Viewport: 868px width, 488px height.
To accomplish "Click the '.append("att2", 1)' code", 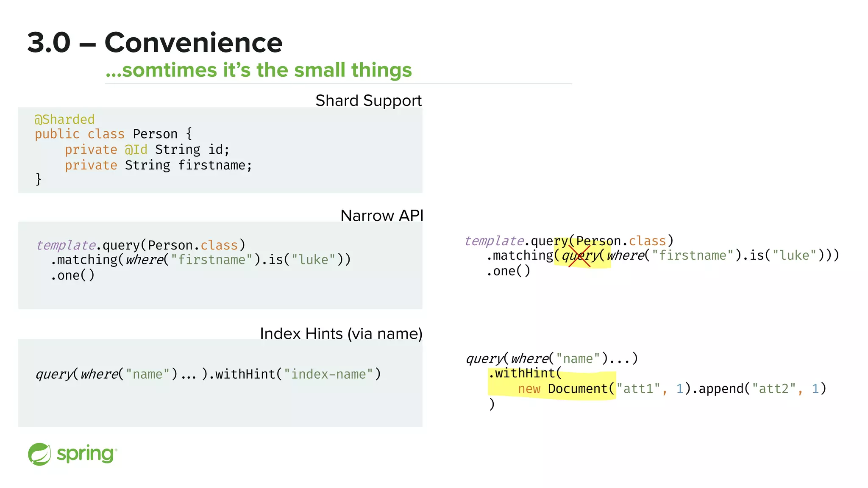I will [x=759, y=389].
